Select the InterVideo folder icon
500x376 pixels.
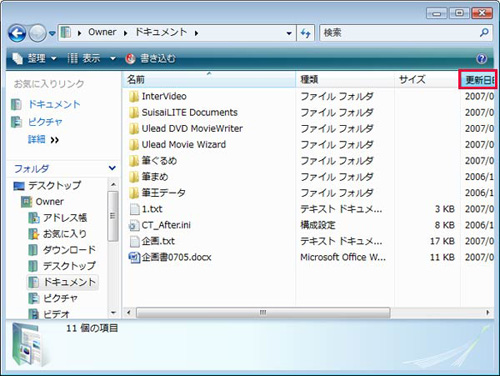click(x=134, y=97)
